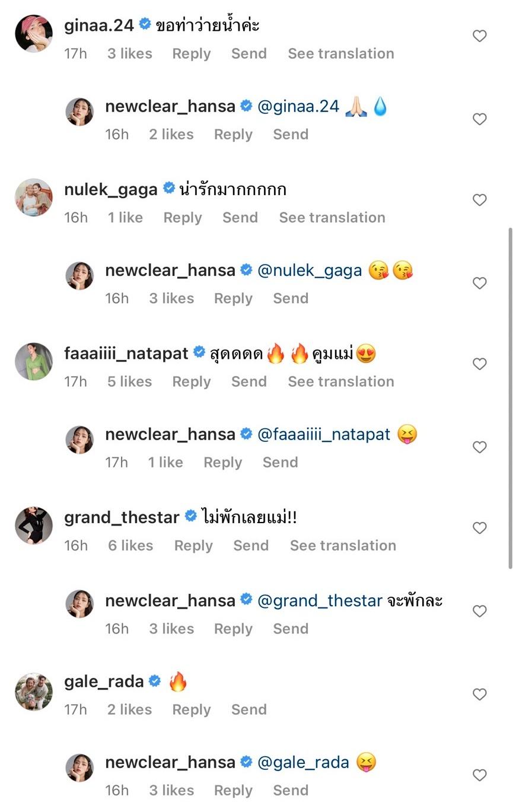The width and height of the screenshot is (516, 812).
Task: Like newclear_hansa's reply to @nulek_gaga
Action: pos(479,283)
